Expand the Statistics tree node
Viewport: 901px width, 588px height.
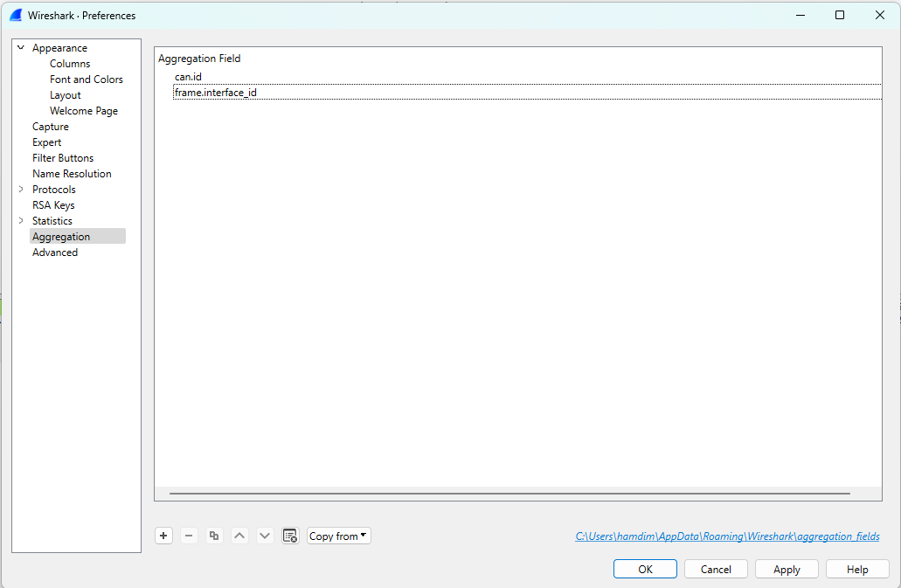coord(21,220)
